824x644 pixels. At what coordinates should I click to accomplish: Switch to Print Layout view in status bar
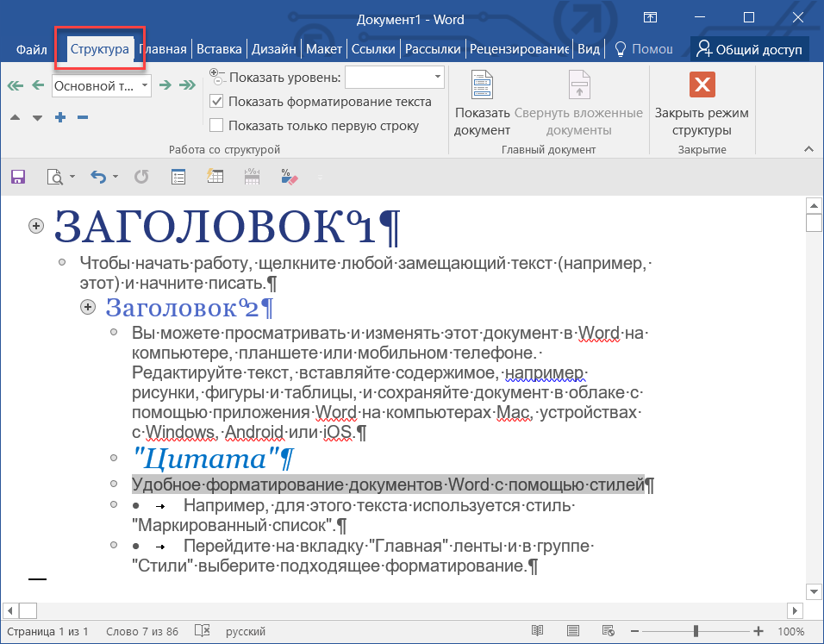pos(573,630)
